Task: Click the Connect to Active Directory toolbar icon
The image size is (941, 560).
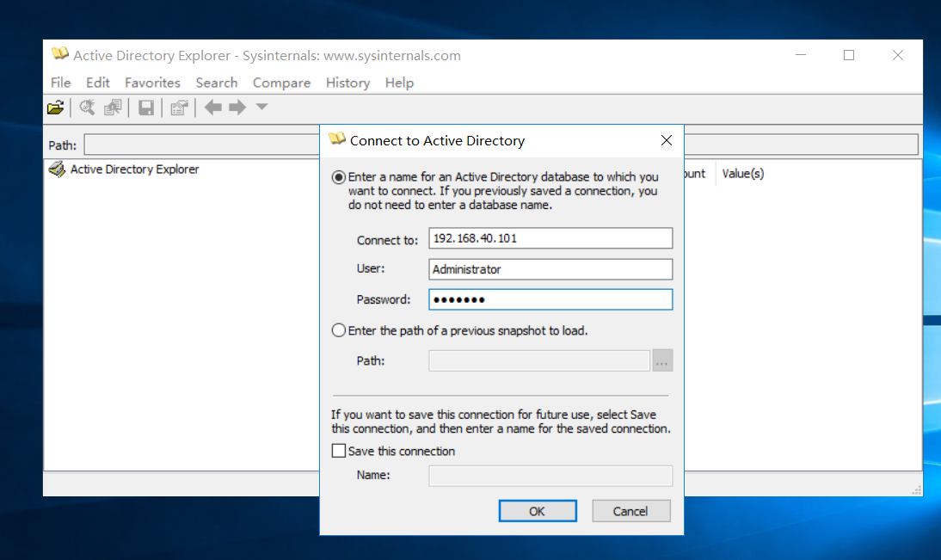Action: coord(55,108)
